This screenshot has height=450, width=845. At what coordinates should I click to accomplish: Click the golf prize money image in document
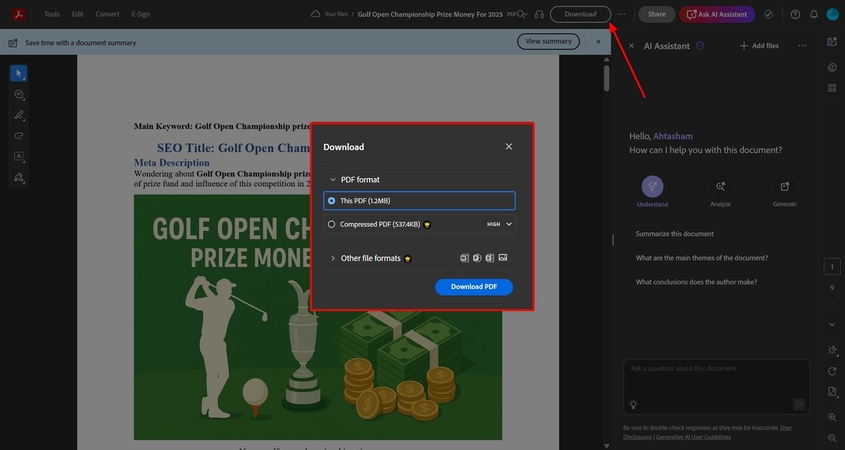click(x=318, y=317)
